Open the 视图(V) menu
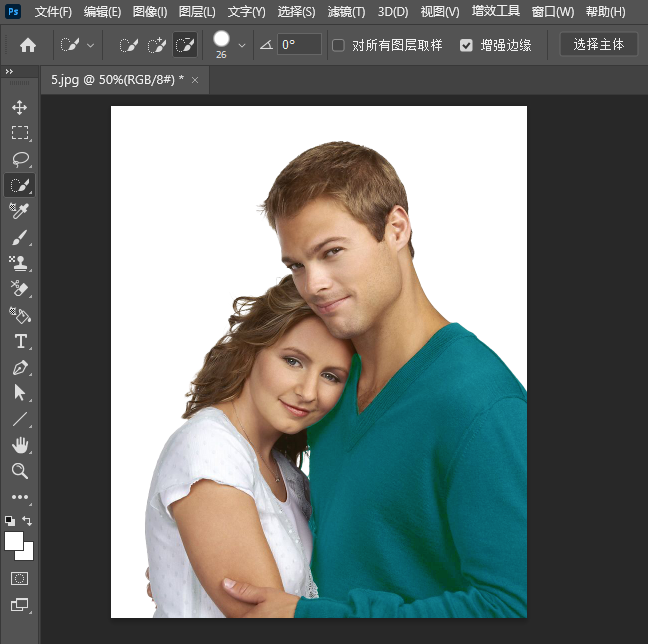Screen dimensions: 648x644 [440, 12]
